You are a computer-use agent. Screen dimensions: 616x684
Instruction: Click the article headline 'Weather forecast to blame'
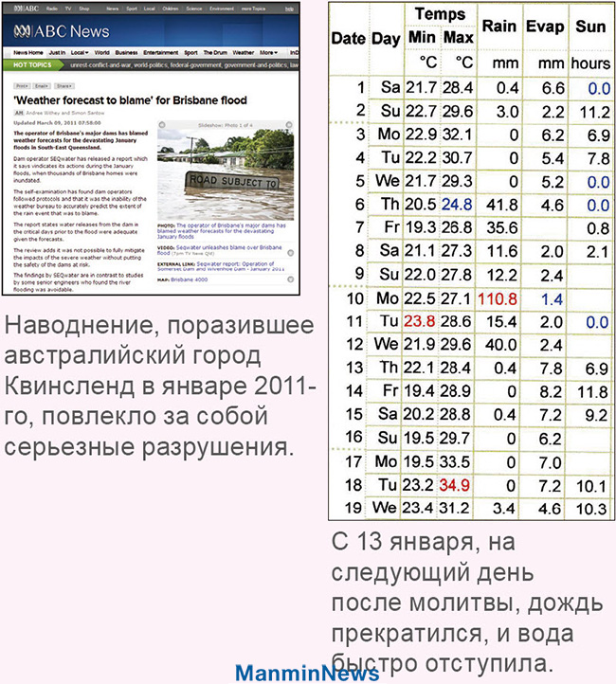coord(131,100)
